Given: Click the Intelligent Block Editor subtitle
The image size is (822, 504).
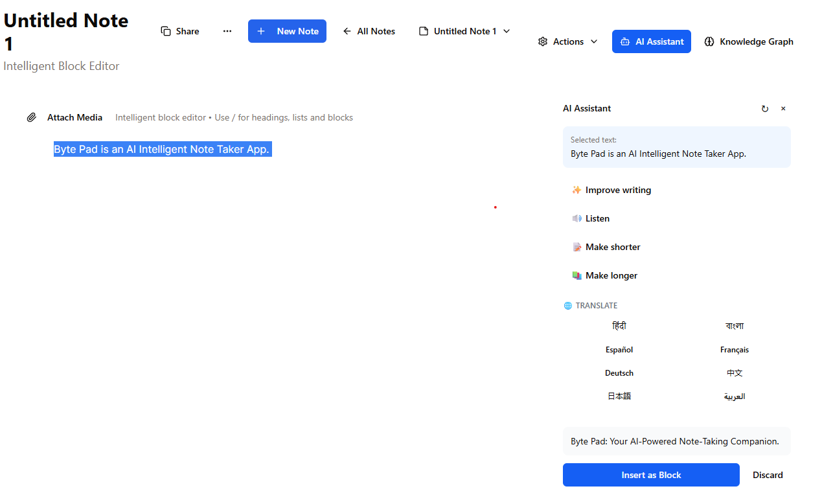Looking at the screenshot, I should click(62, 66).
